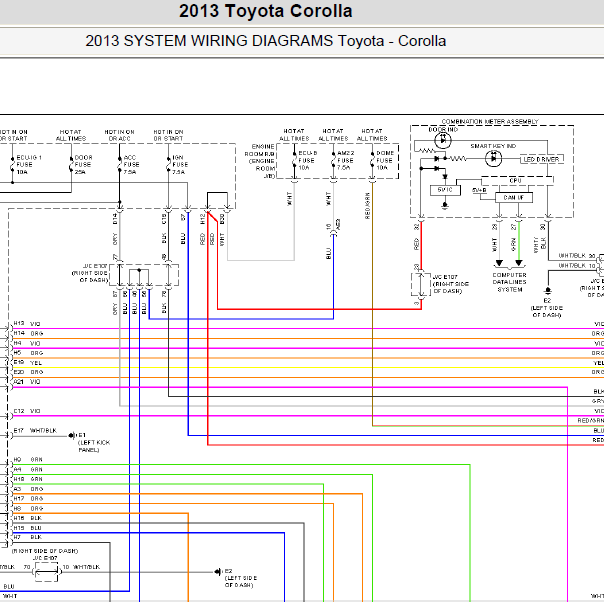604x602 pixels.
Task: Click the (LEFT KICK PANEL) ground location label
Action: pos(94,446)
